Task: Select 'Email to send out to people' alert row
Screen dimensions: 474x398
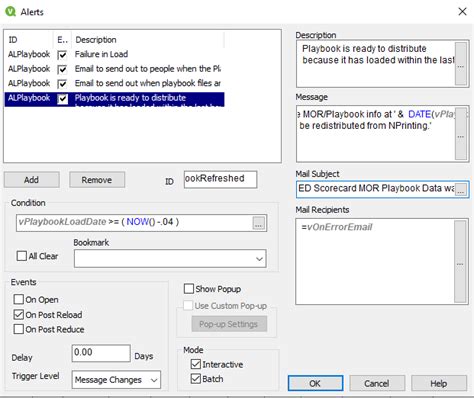Action: point(114,69)
